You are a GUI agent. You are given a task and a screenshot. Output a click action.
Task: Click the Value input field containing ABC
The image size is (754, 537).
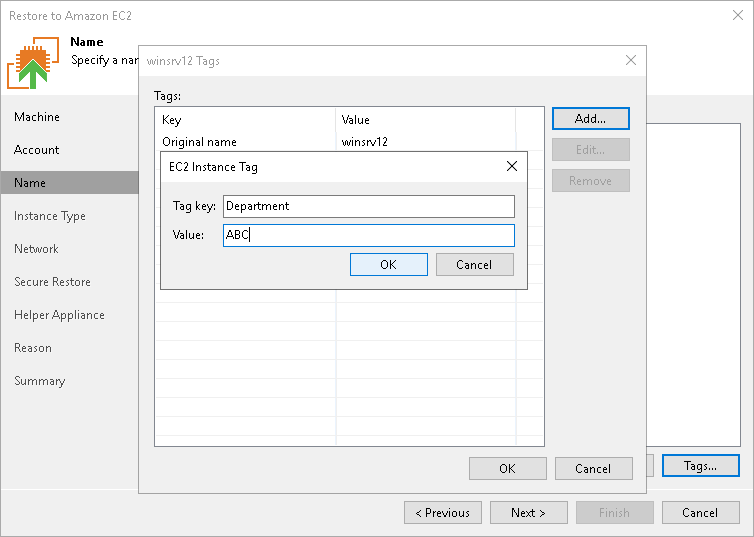coord(369,235)
